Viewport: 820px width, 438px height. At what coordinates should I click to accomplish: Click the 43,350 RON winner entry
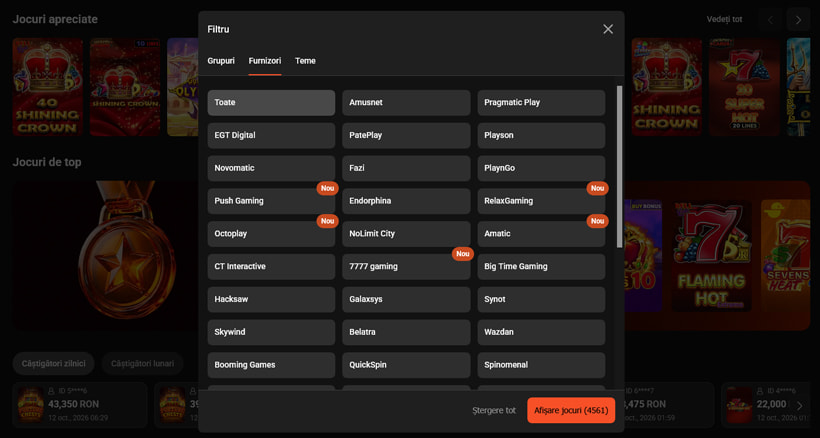point(79,405)
